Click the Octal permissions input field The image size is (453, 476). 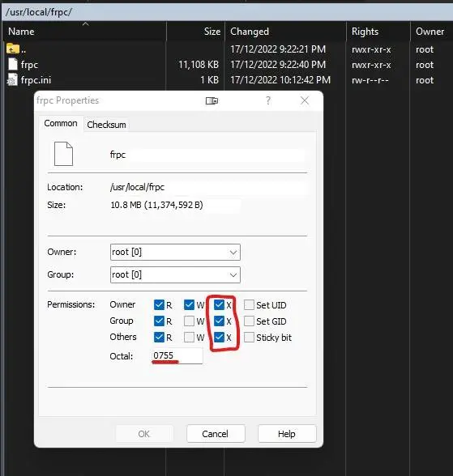pyautogui.click(x=177, y=355)
